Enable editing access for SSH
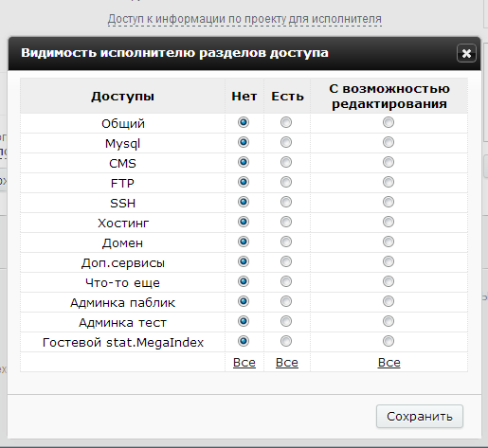488x448 pixels. click(x=389, y=202)
